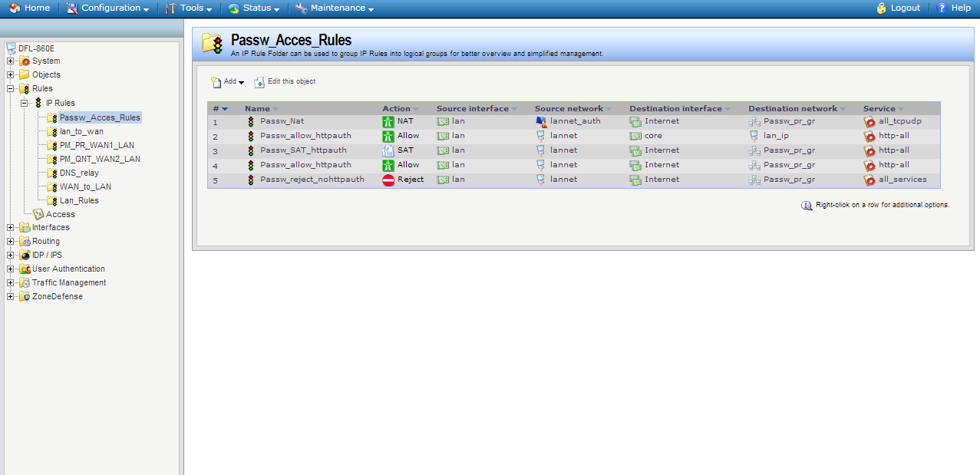Image resolution: width=980 pixels, height=475 pixels.
Task: Select the Passw_SAT_httpauth rule row
Action: (x=303, y=150)
